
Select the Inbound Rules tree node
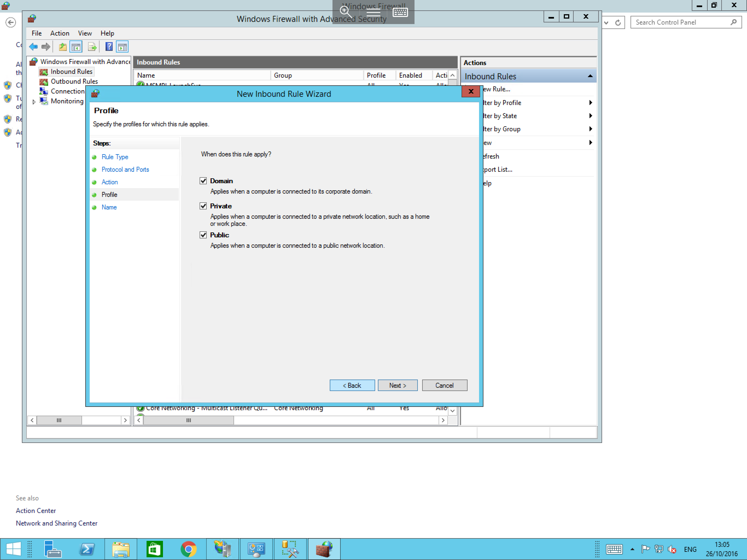72,71
